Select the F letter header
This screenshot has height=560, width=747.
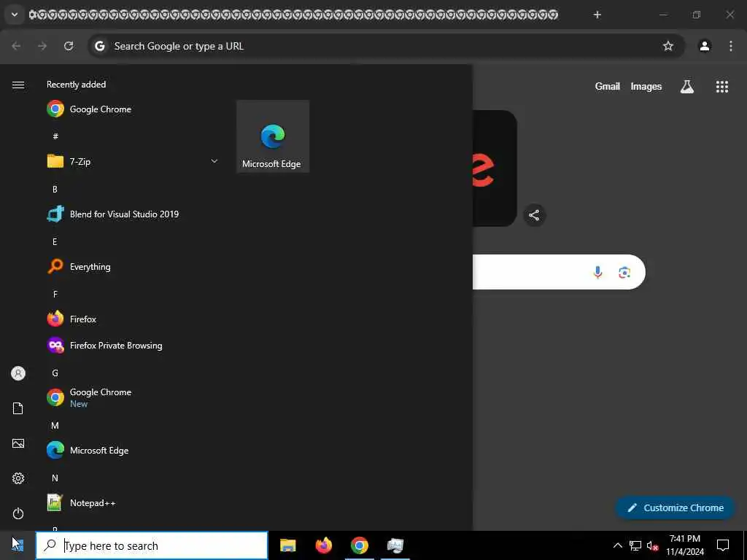click(x=55, y=295)
